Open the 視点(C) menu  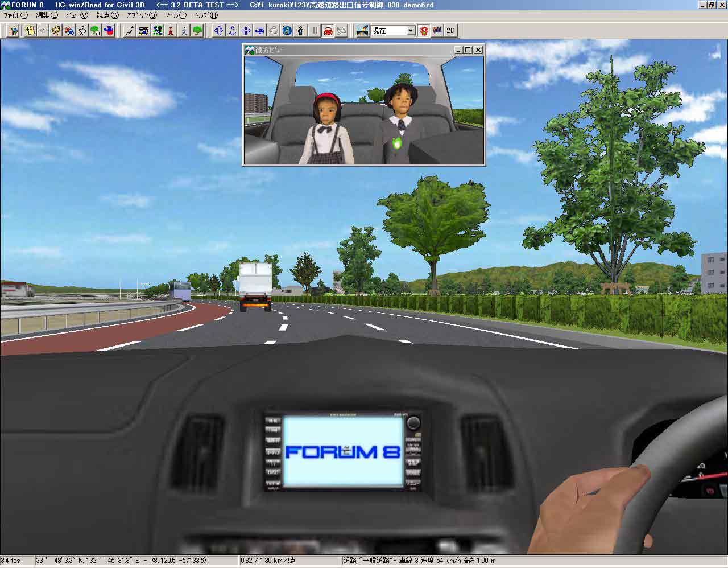(107, 15)
